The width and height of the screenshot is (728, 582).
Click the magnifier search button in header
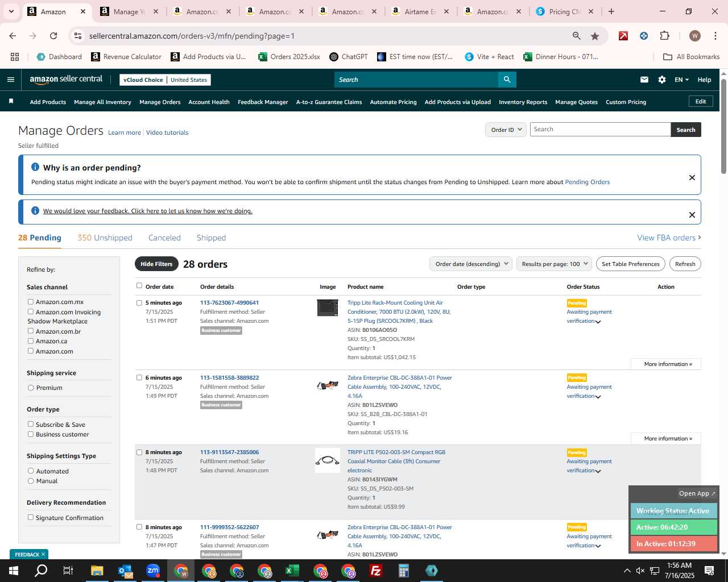[x=507, y=80]
